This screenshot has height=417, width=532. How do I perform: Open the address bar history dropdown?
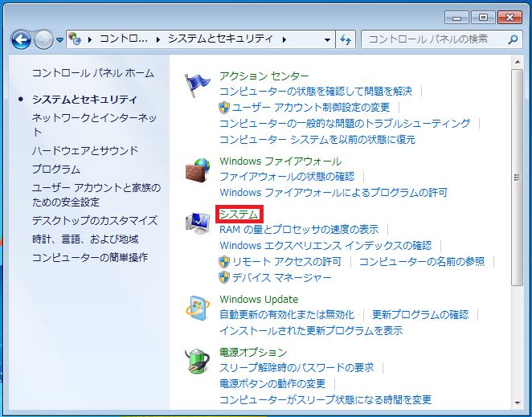click(x=327, y=39)
